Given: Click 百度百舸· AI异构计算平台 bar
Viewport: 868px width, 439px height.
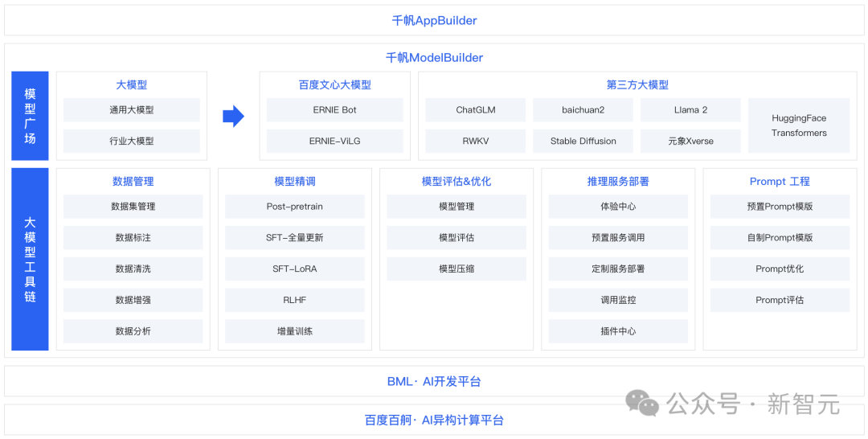Looking at the screenshot, I should [x=434, y=420].
